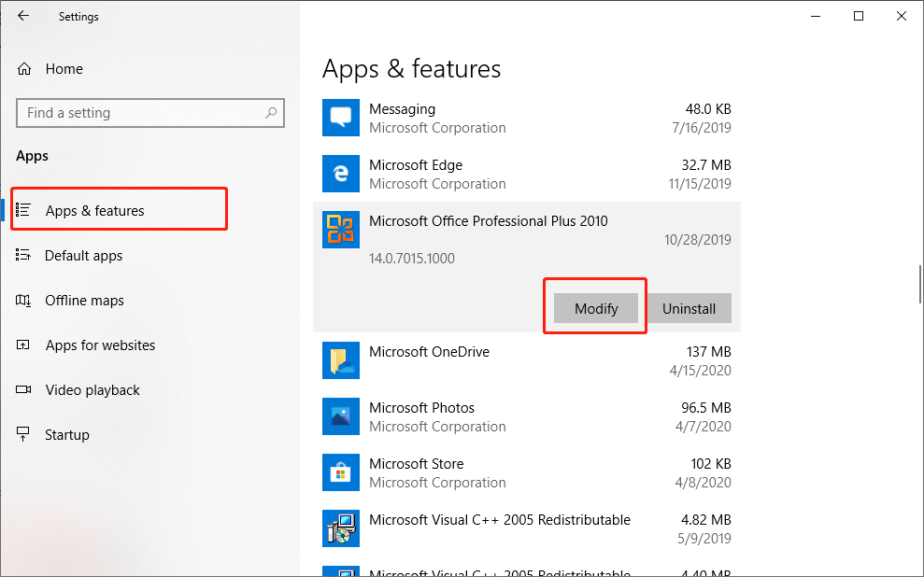Viewport: 924px width, 577px height.
Task: Click the 48.0 KB Messaging size
Action: pos(708,109)
